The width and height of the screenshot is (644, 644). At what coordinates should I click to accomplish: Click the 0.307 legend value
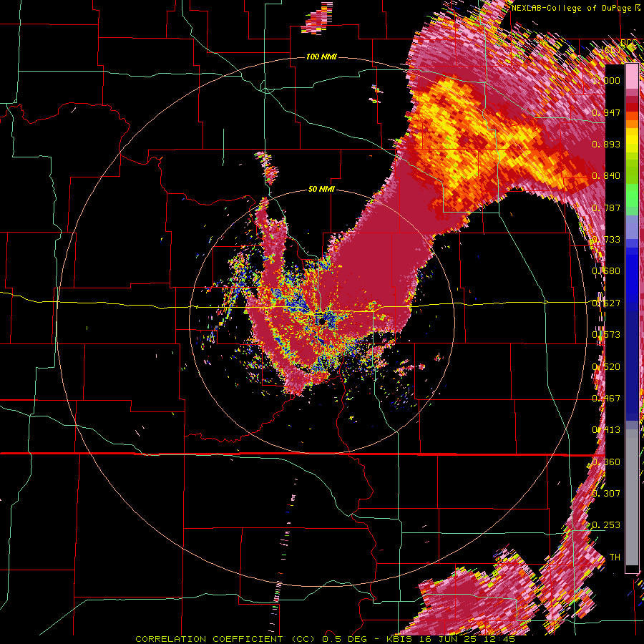pos(606,493)
